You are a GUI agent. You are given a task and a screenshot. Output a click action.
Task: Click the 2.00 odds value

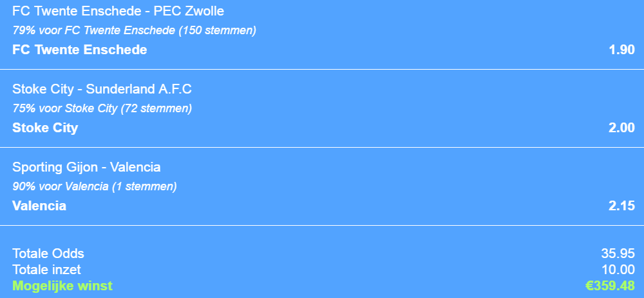coord(621,128)
